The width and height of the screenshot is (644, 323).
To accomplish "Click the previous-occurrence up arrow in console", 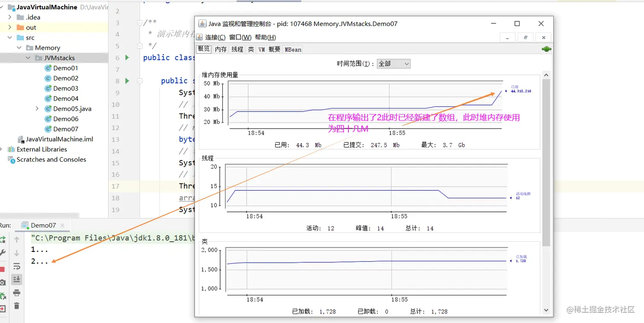I will tap(16, 240).
